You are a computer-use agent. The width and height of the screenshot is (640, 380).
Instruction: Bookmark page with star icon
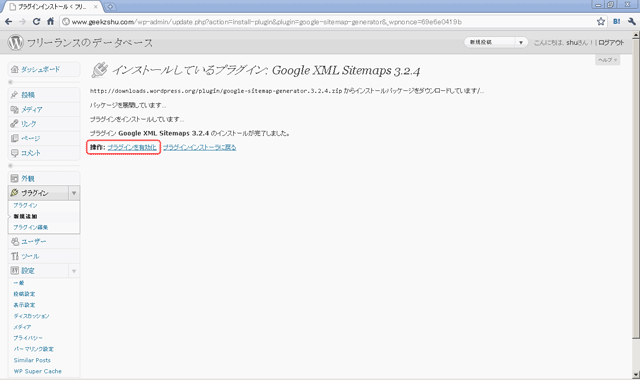click(601, 22)
